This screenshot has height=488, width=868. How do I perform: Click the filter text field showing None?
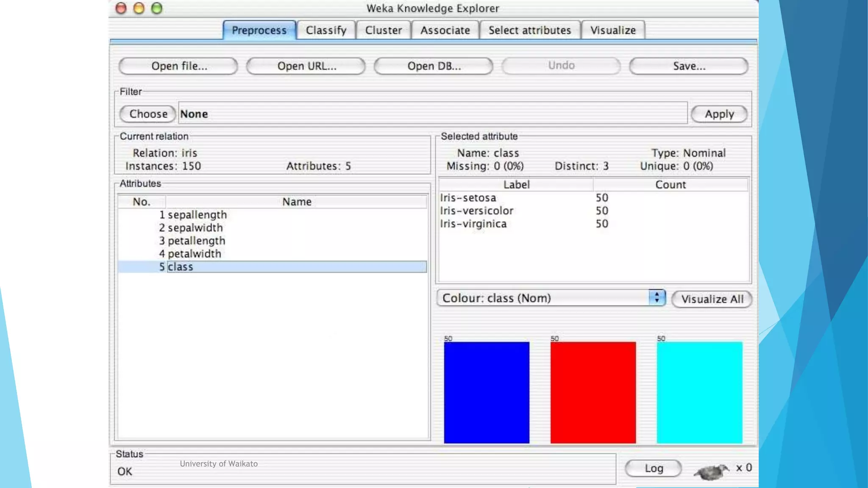432,114
